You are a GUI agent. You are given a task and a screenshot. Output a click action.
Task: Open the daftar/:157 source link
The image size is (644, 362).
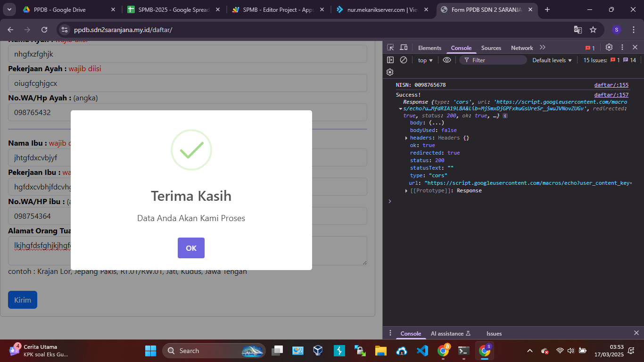click(x=611, y=95)
